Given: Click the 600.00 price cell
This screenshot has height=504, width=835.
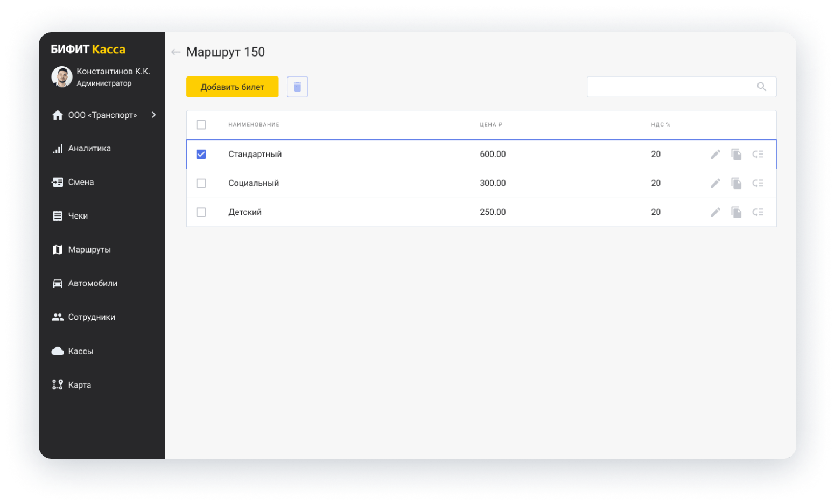Looking at the screenshot, I should pyautogui.click(x=493, y=155).
